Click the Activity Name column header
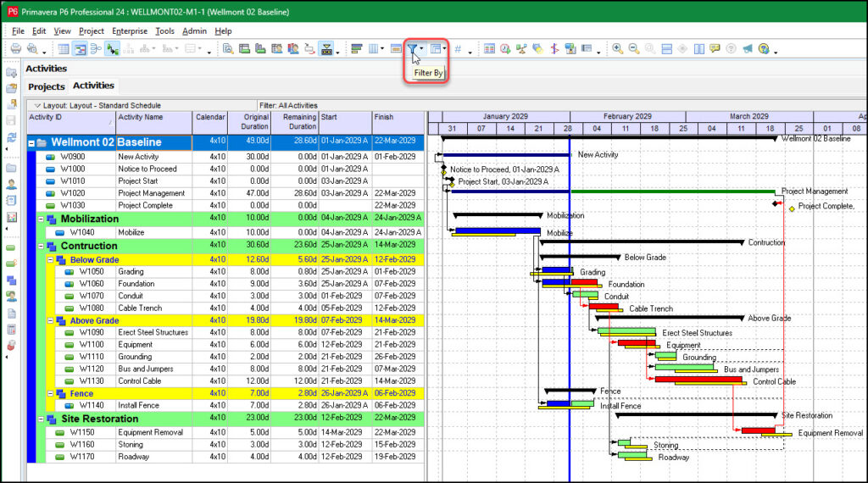The image size is (868, 483). tap(154, 122)
